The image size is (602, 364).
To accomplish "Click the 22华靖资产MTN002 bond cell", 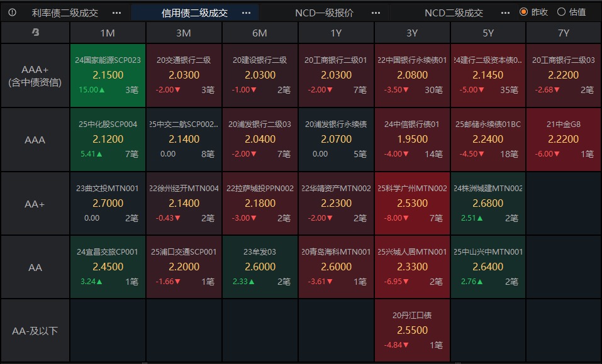I will click(x=336, y=204).
